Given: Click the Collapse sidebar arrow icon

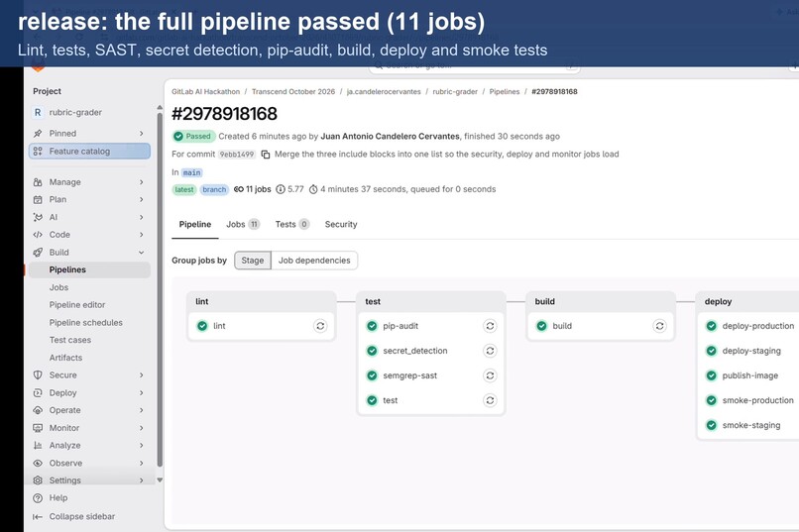Looking at the screenshot, I should 38,517.
